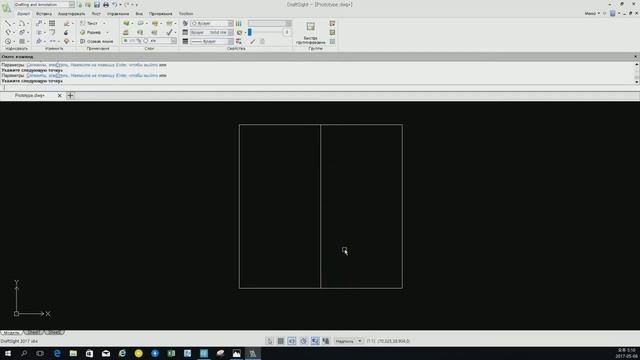Toggle Snap in the status bar
Image resolution: width=640 pixels, height=360 pixels.
tap(269, 341)
